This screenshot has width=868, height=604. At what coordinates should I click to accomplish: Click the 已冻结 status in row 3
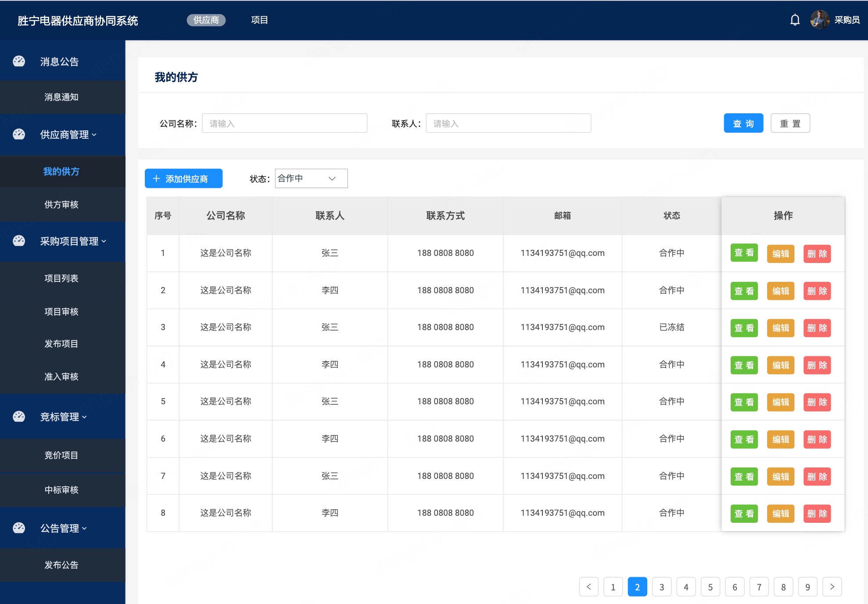pos(671,327)
